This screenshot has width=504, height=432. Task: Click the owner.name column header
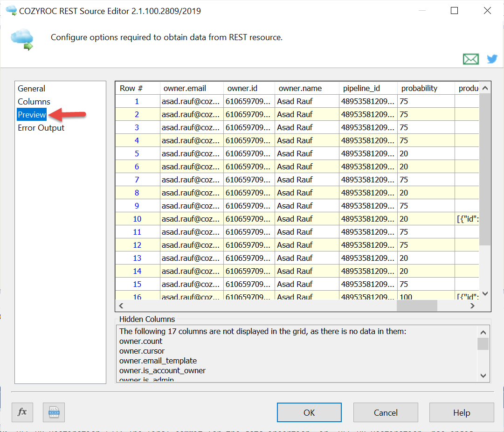pyautogui.click(x=307, y=88)
